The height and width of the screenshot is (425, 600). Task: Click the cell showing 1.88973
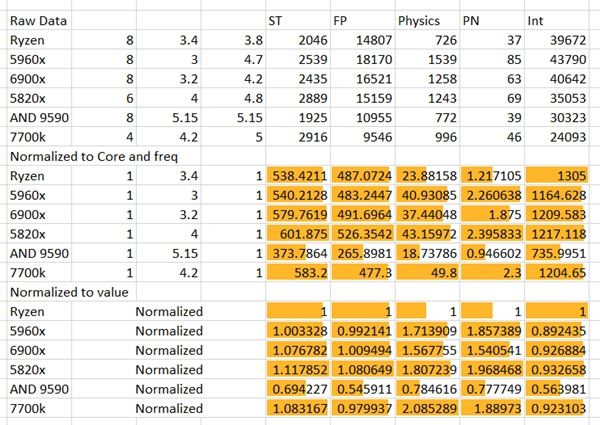click(492, 409)
